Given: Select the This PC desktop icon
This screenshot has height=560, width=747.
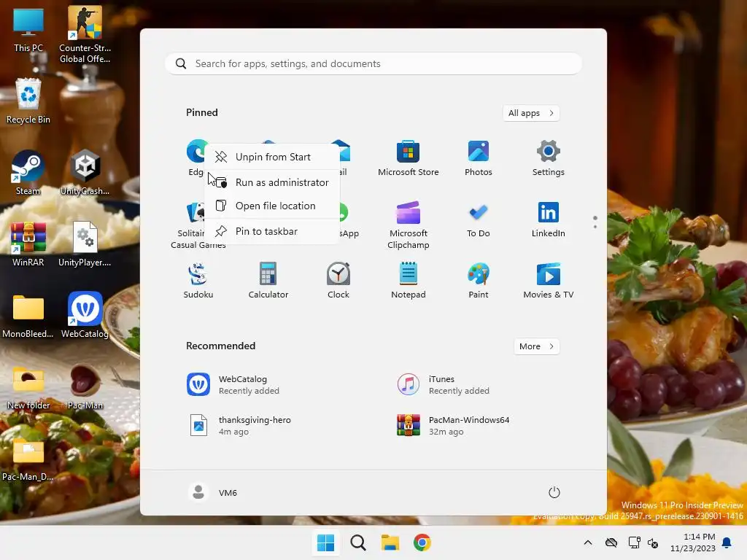Looking at the screenshot, I should coord(28,29).
